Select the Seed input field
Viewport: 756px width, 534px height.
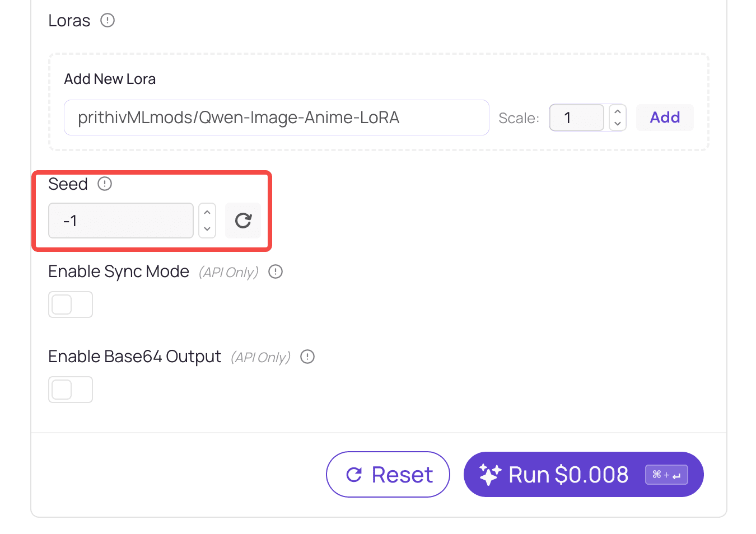[121, 221]
